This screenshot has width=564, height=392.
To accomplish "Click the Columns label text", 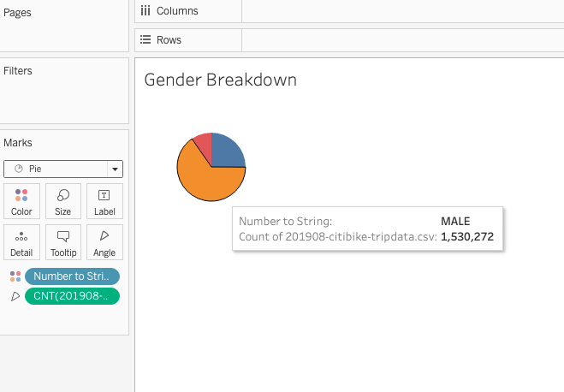I will click(x=177, y=11).
